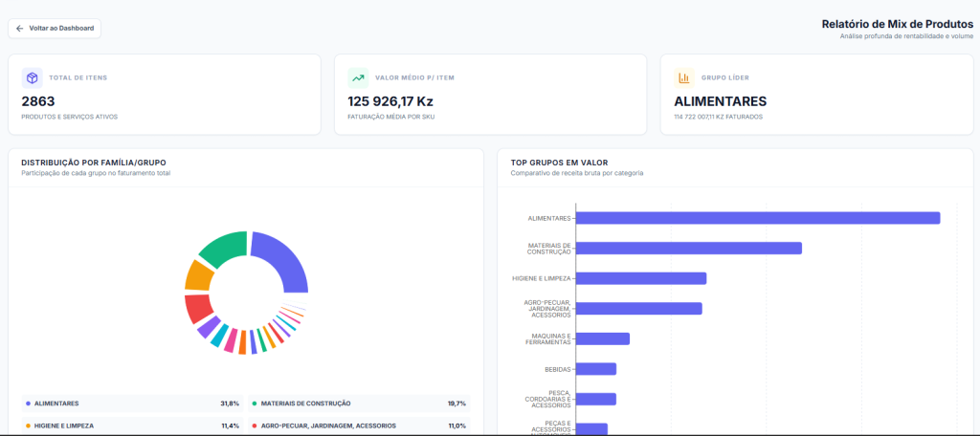Click the 2863 total items value
The image size is (980, 436).
pos(38,101)
